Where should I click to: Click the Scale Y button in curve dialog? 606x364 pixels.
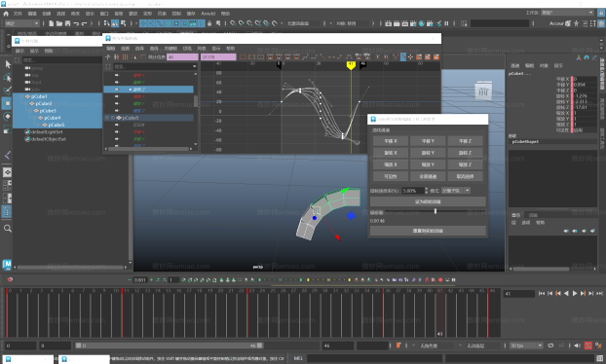click(x=428, y=164)
